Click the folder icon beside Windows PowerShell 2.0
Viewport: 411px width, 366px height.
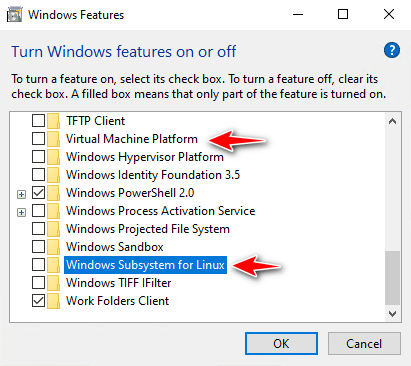53,193
